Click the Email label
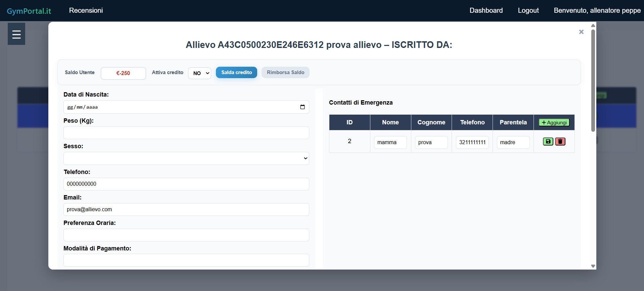644x291 pixels. point(73,197)
